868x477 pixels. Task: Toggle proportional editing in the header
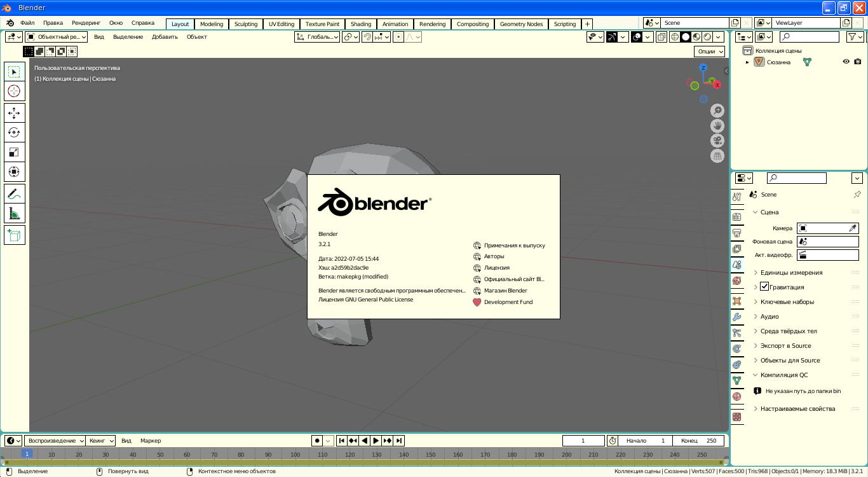point(398,37)
